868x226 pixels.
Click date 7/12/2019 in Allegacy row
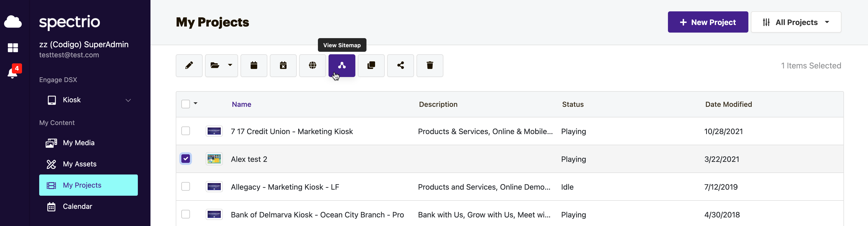click(721, 187)
